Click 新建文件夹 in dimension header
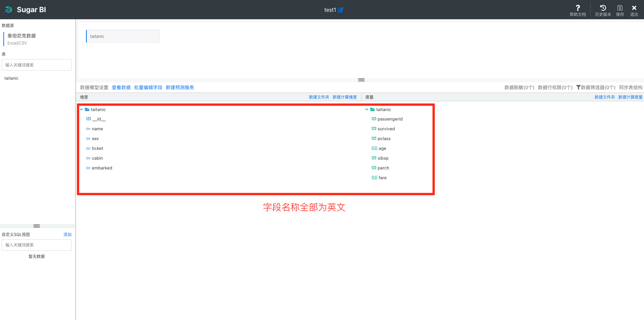644x320 pixels. pyautogui.click(x=319, y=97)
